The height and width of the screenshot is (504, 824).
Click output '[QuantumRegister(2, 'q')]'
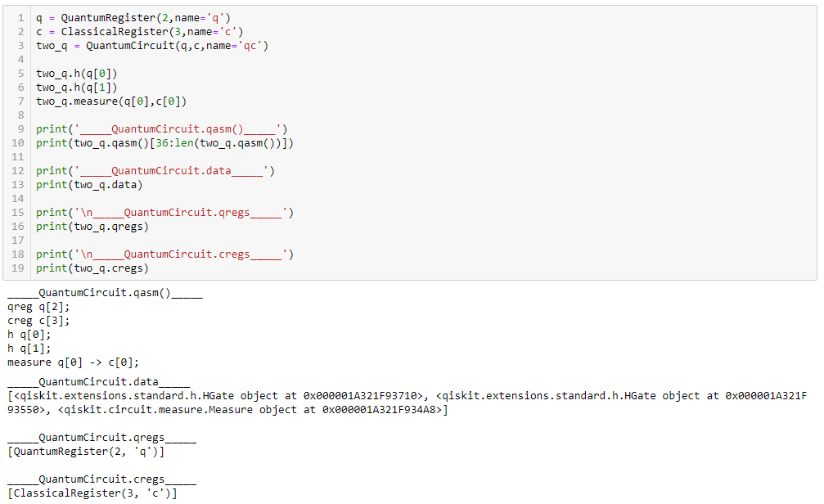pos(86,452)
